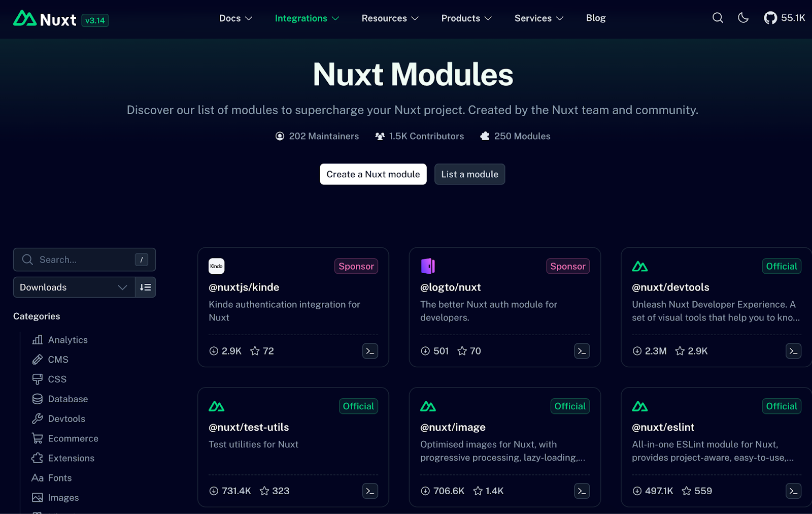Viewport: 812px width, 514px height.
Task: Toggle dark mode moon icon
Action: coord(743,18)
